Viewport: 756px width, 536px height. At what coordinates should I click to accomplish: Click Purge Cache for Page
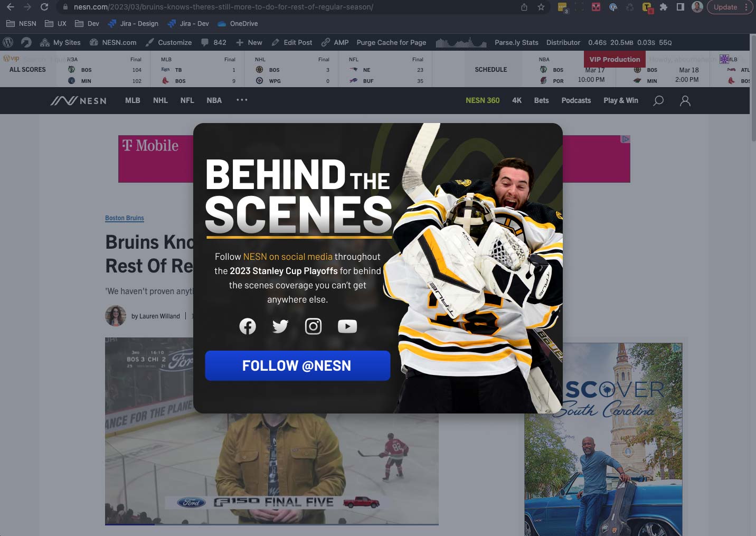pos(391,42)
